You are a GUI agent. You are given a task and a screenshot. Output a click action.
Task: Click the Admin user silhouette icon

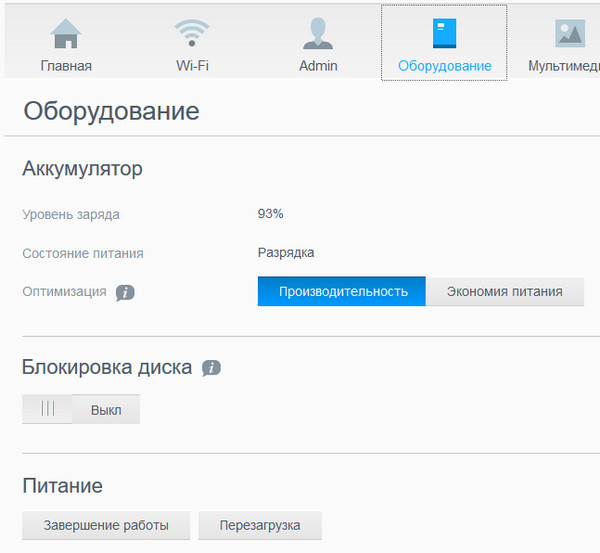(318, 34)
